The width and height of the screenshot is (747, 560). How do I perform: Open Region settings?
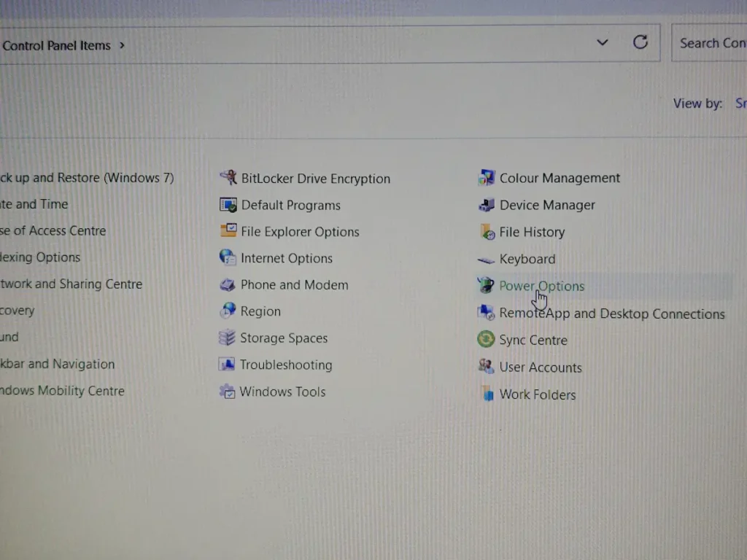point(260,311)
